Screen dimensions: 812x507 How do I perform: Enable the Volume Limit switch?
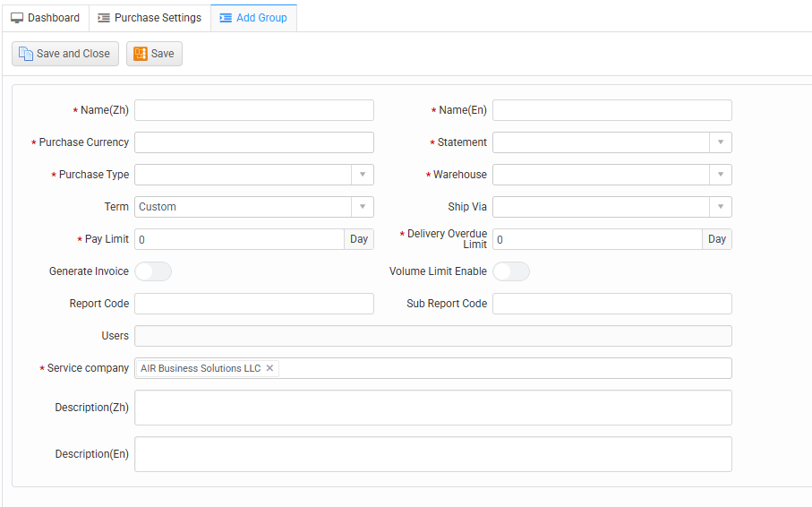[511, 271]
